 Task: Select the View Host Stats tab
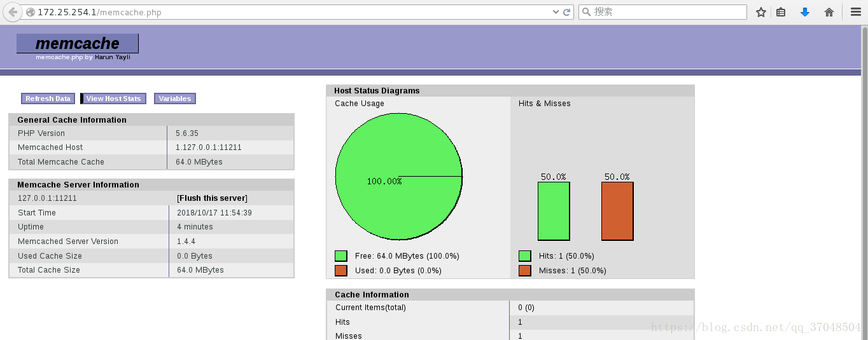114,99
